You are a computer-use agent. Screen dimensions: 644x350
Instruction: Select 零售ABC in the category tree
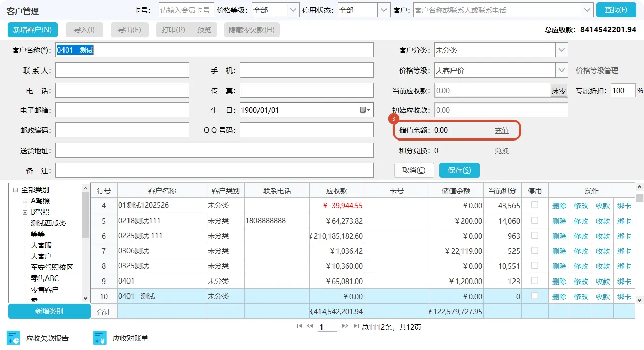coord(45,278)
